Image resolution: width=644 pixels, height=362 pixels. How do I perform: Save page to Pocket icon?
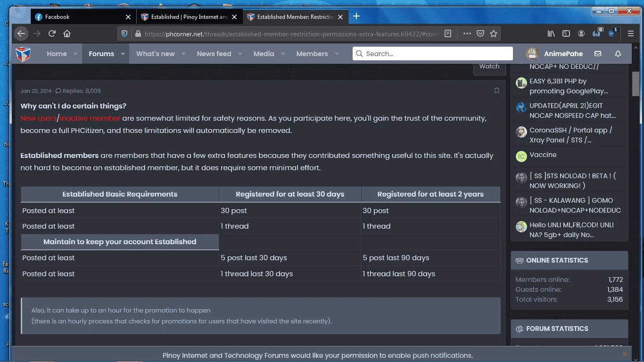(x=480, y=33)
